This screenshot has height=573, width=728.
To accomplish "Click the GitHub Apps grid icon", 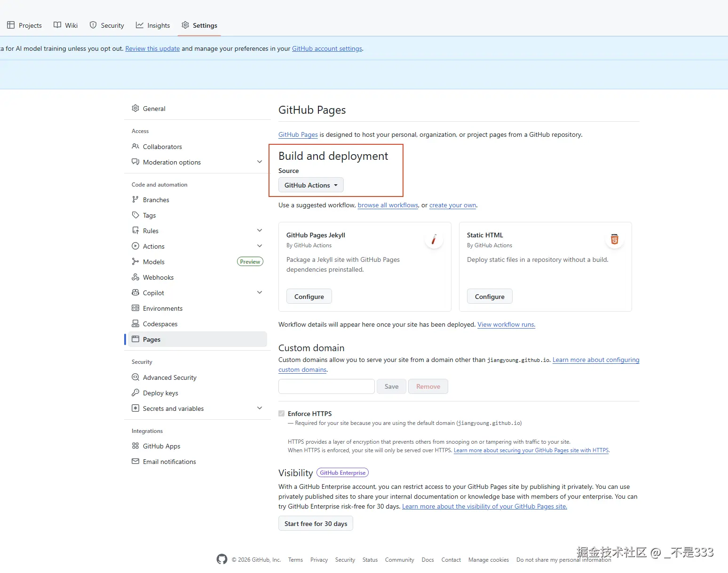I will click(135, 446).
